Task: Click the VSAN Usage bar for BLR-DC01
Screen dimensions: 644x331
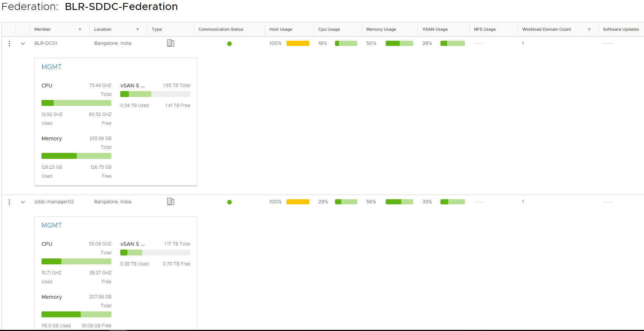Action: tap(453, 43)
